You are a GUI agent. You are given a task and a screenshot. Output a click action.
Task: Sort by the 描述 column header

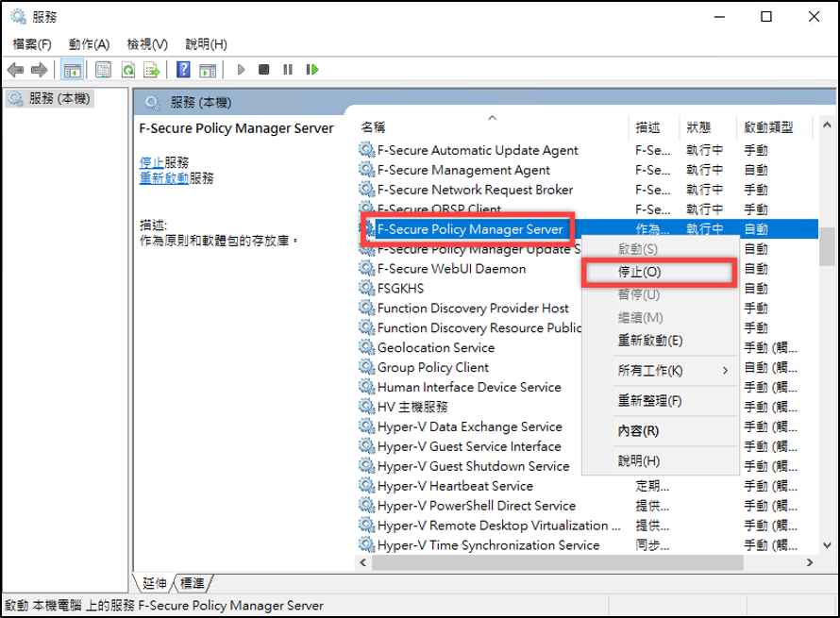pos(653,127)
